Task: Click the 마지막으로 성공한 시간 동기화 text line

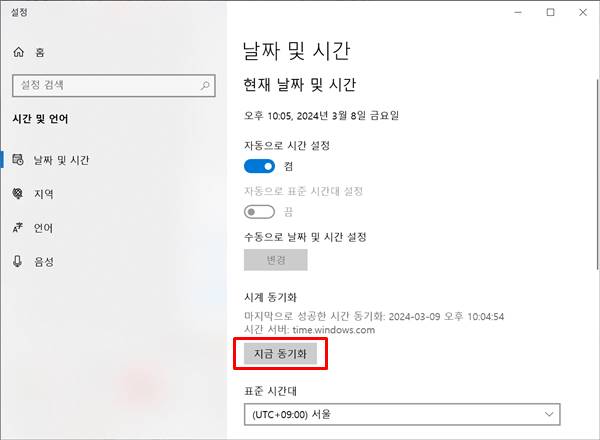Action: (374, 316)
